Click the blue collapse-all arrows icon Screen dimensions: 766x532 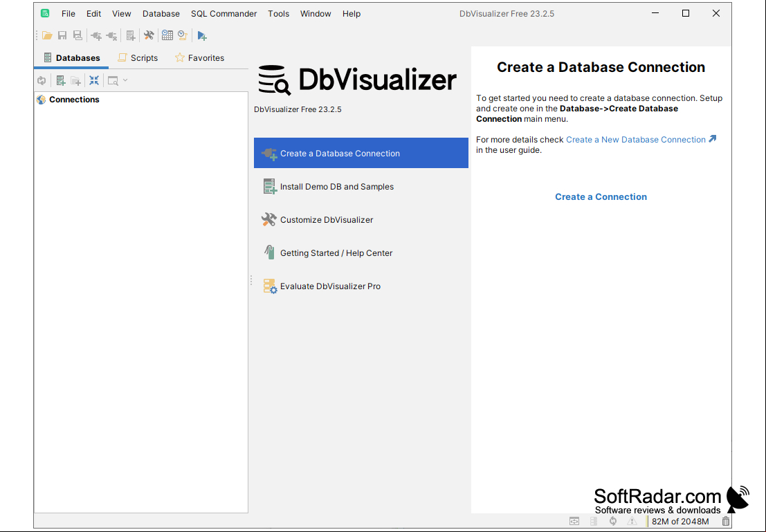94,81
